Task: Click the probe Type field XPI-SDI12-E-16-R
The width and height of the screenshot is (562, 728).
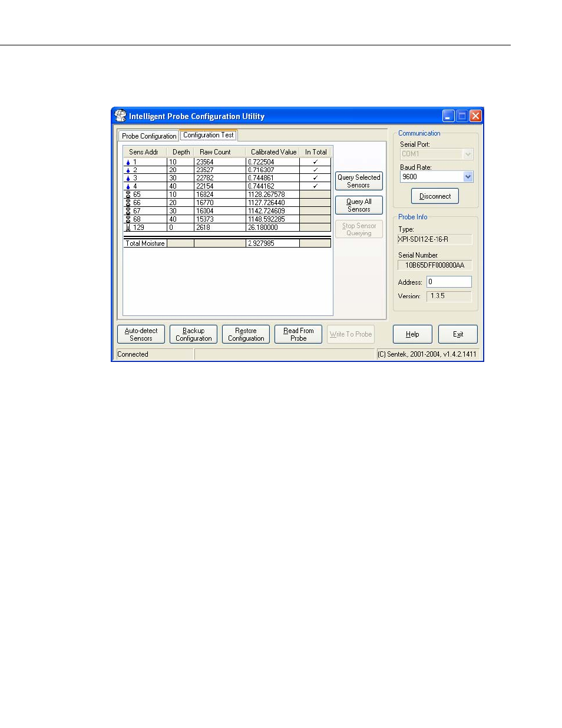Action: pos(435,239)
